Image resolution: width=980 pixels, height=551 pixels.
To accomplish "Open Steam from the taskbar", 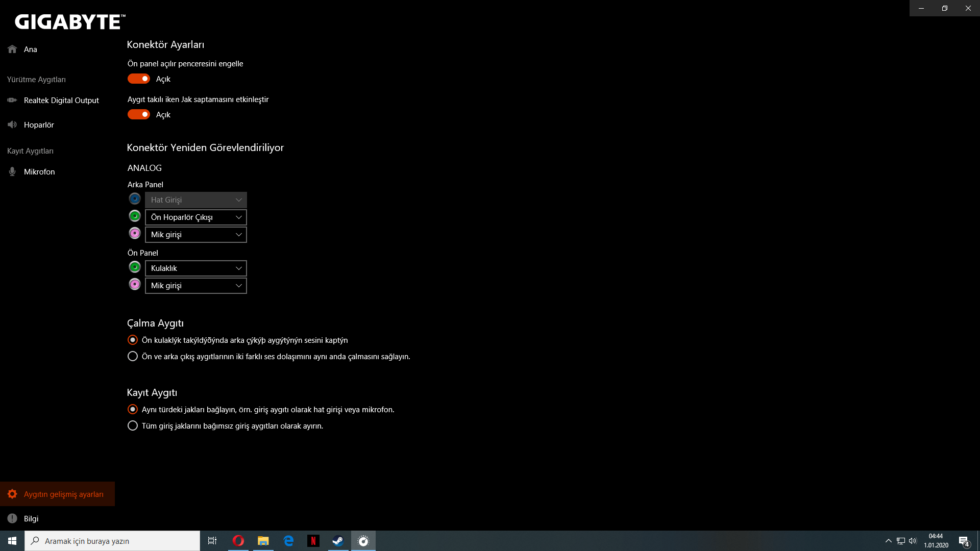I will (338, 541).
